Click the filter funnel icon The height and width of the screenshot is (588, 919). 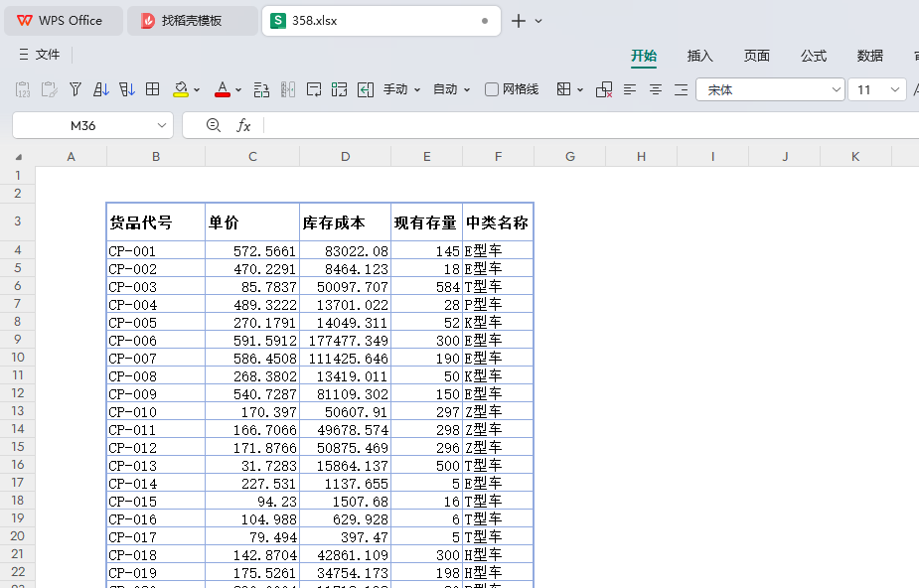[x=76, y=89]
